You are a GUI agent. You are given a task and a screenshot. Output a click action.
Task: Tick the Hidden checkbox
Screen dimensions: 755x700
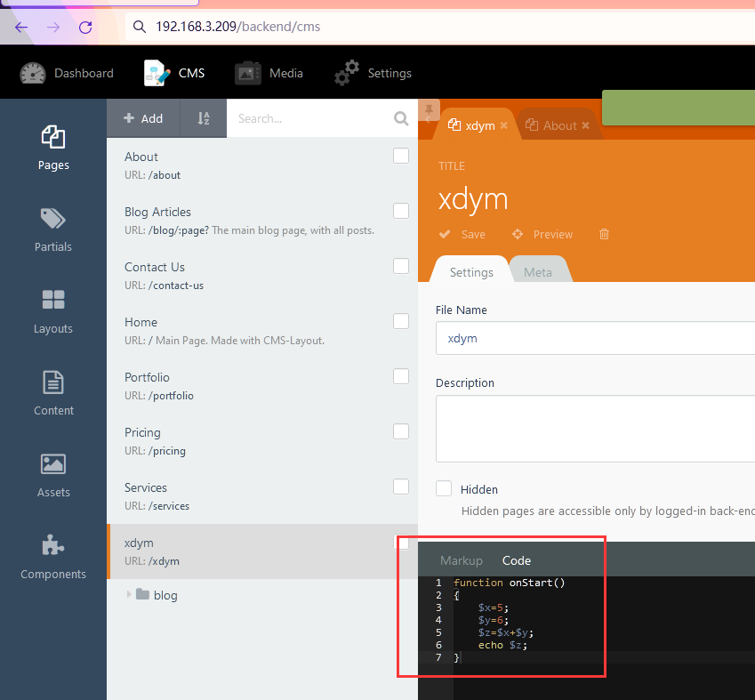pyautogui.click(x=444, y=488)
